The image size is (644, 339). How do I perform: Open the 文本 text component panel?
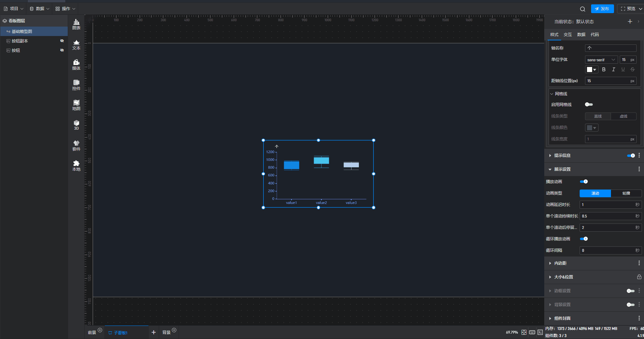coord(76,44)
